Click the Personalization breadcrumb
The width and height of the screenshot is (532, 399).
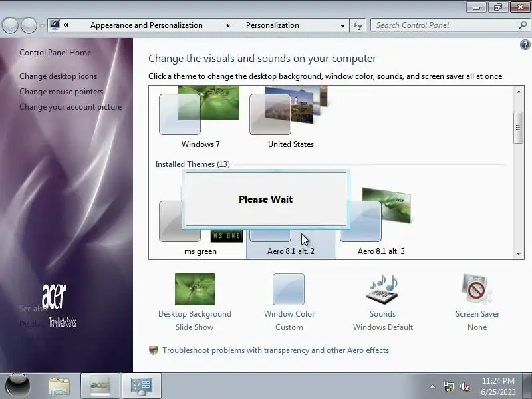[273, 25]
